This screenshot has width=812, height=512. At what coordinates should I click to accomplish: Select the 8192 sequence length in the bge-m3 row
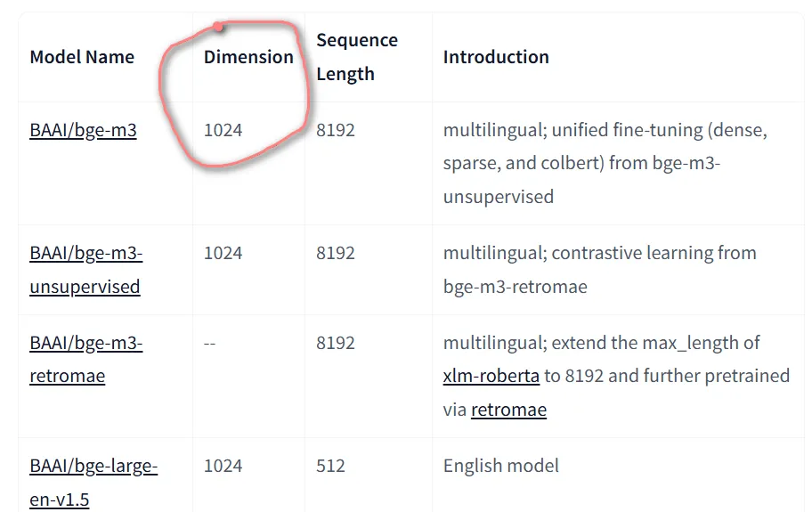(x=336, y=130)
